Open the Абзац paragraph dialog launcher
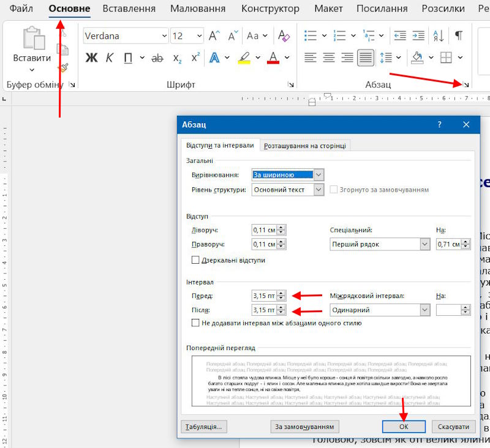 466,84
